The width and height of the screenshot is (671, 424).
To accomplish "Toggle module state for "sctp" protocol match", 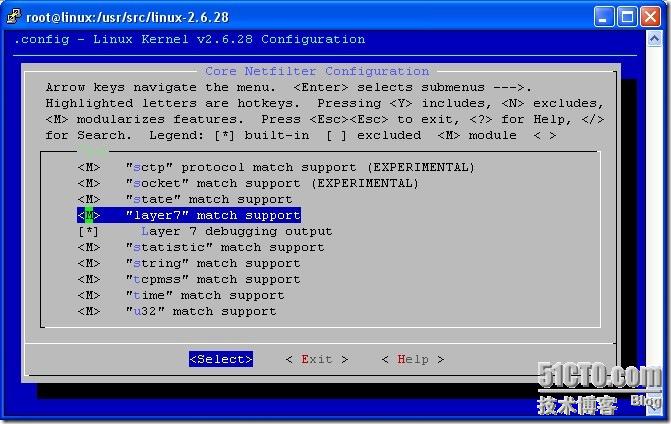I will [89, 167].
